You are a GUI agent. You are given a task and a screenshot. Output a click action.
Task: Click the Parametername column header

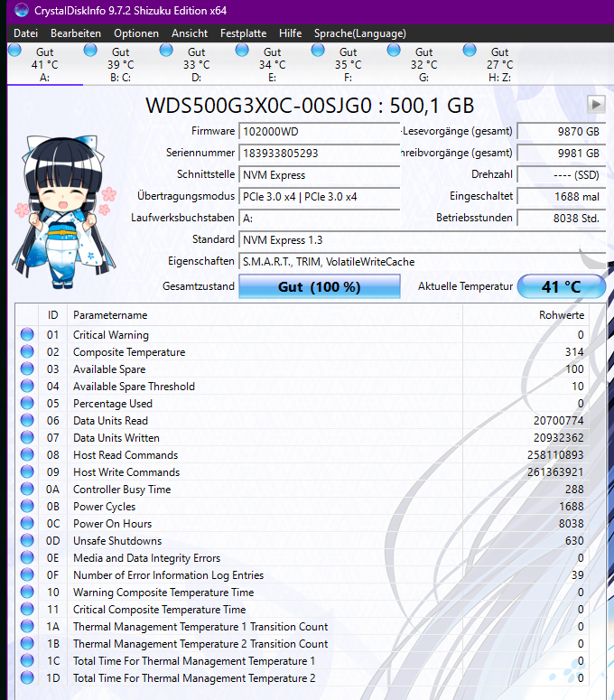(x=265, y=315)
